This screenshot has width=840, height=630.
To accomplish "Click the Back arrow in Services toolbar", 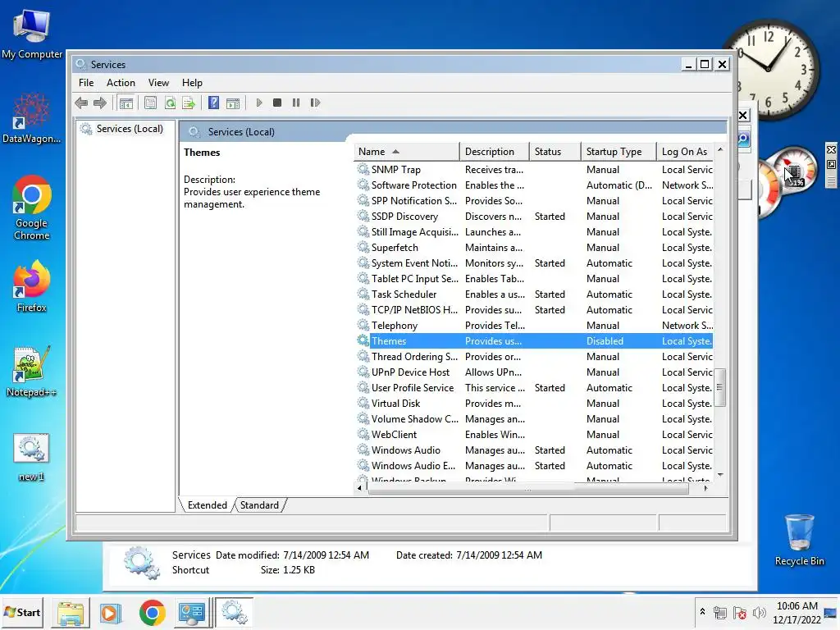I will (x=81, y=103).
